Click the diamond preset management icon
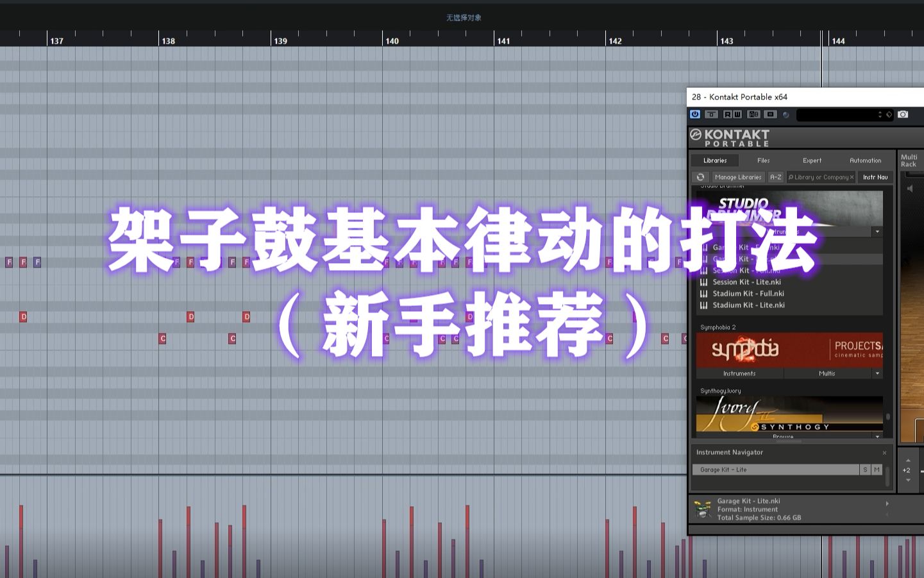Screen dimensions: 924x578 [x=889, y=115]
